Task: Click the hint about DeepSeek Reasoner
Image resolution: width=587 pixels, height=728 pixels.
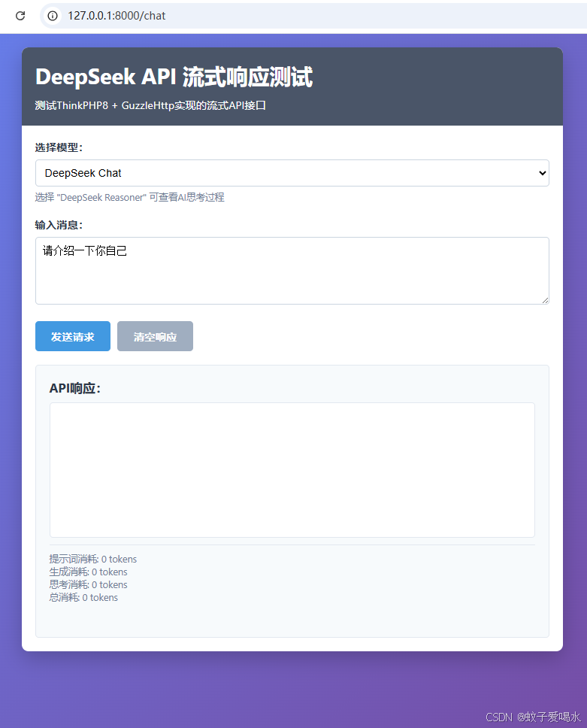Action: [x=129, y=197]
